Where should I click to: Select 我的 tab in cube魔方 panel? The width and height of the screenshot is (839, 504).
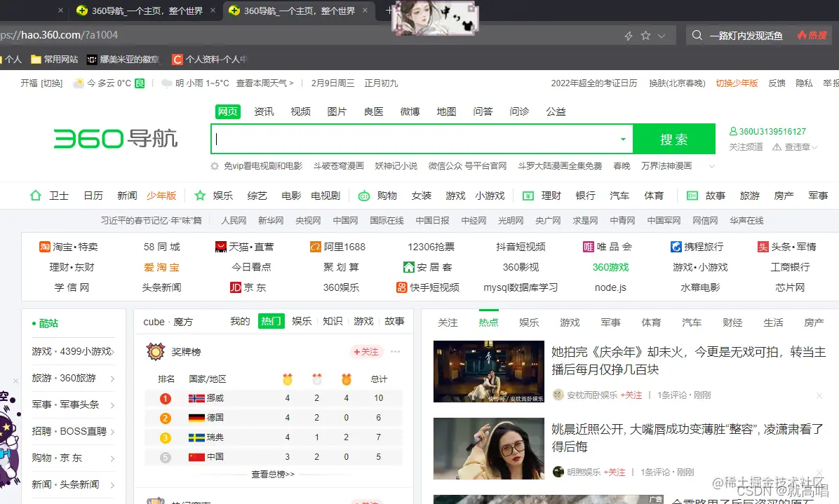pyautogui.click(x=240, y=321)
